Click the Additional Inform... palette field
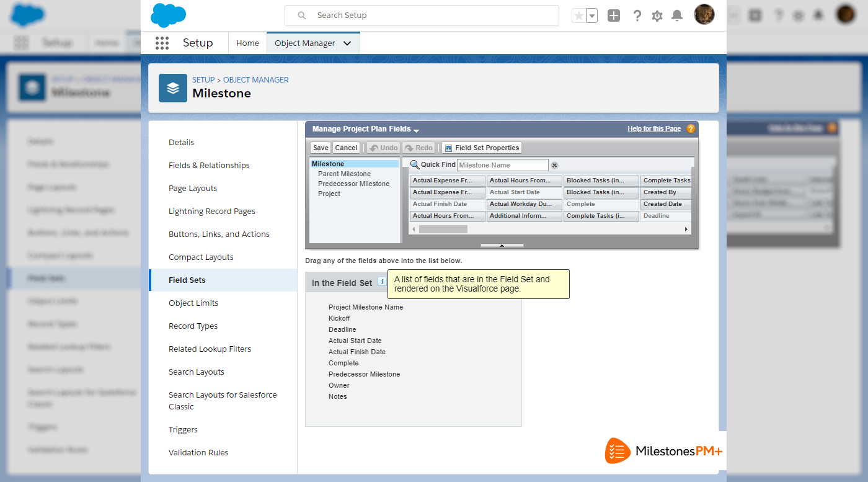 click(525, 216)
